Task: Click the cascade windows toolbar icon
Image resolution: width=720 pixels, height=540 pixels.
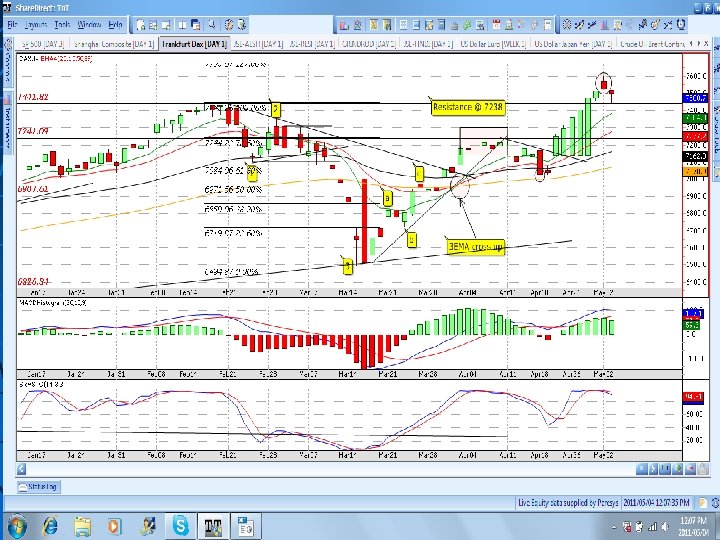Action: point(196,25)
